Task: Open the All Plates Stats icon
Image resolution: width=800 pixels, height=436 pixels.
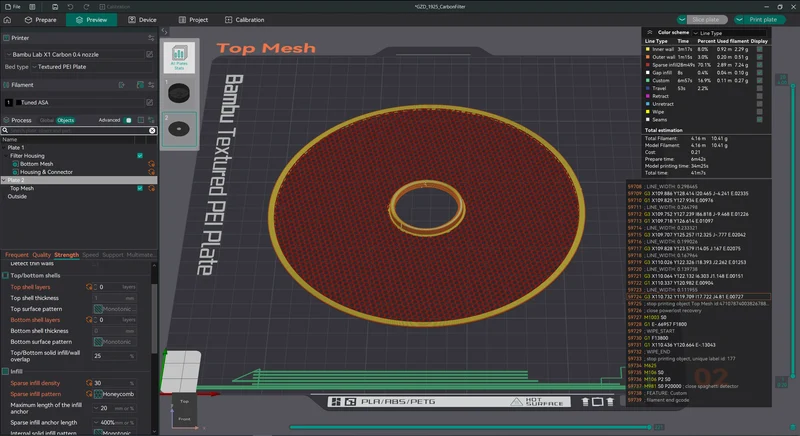Action: point(179,57)
